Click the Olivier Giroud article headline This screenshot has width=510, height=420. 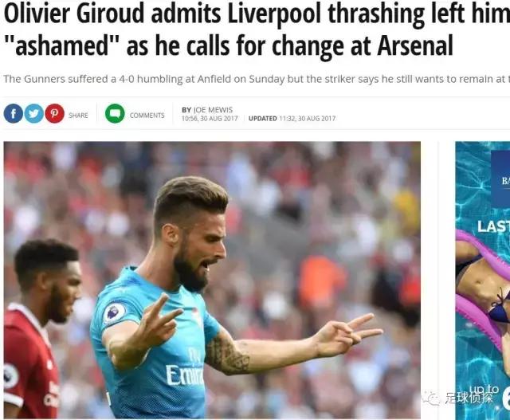pos(257,30)
